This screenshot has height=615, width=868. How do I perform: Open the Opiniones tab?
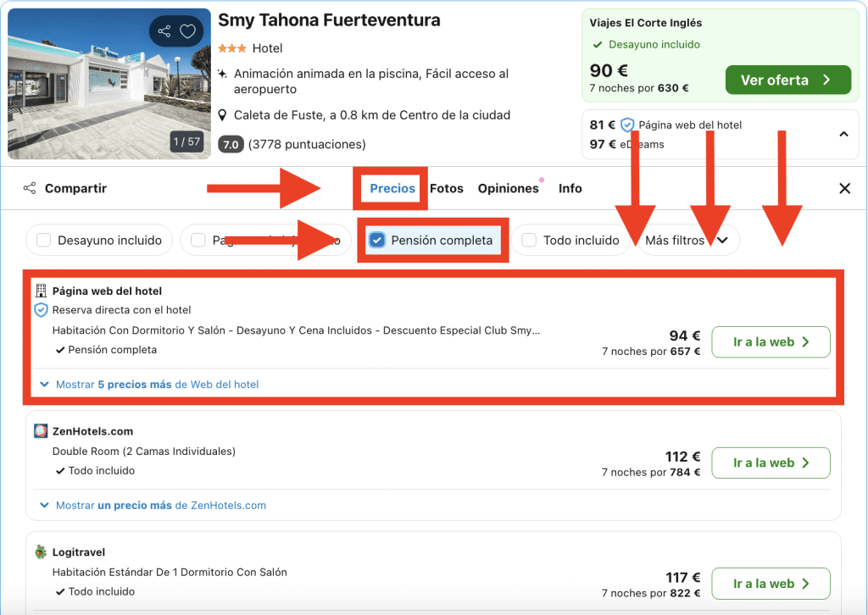tap(508, 188)
